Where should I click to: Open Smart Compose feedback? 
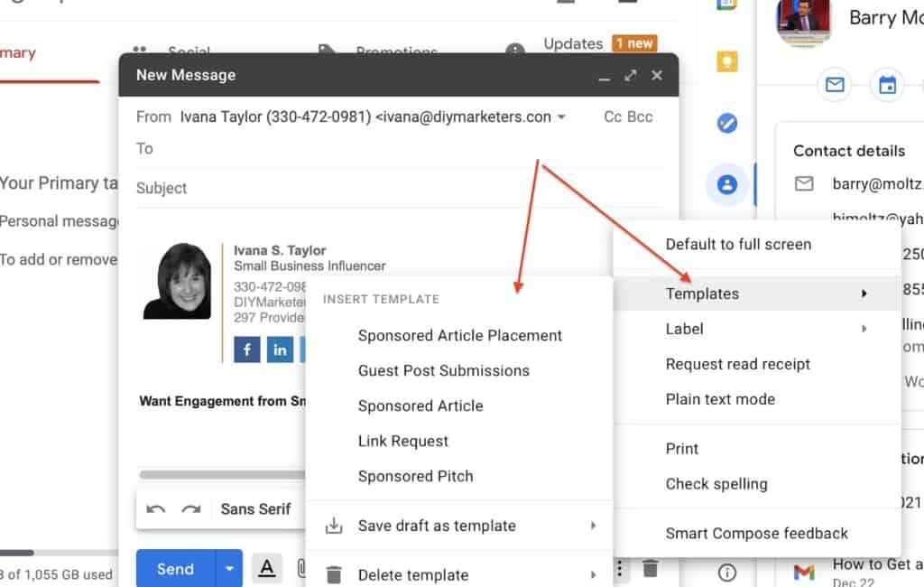coord(757,534)
